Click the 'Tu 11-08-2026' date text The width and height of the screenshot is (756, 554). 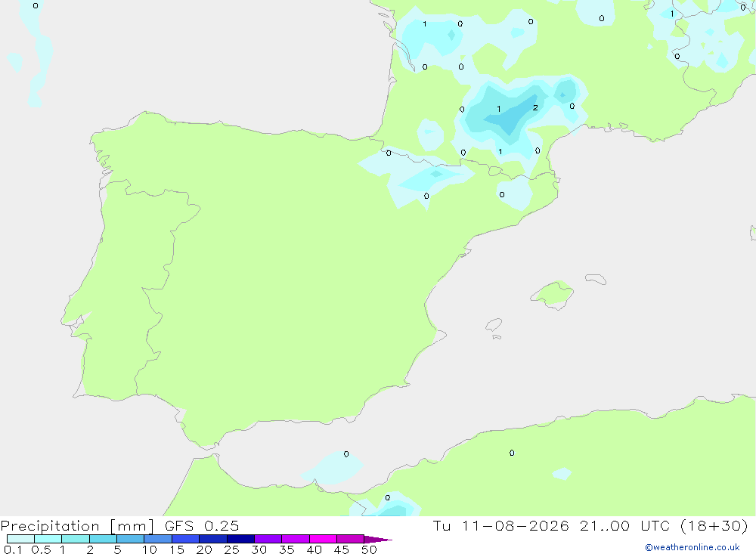(500, 526)
